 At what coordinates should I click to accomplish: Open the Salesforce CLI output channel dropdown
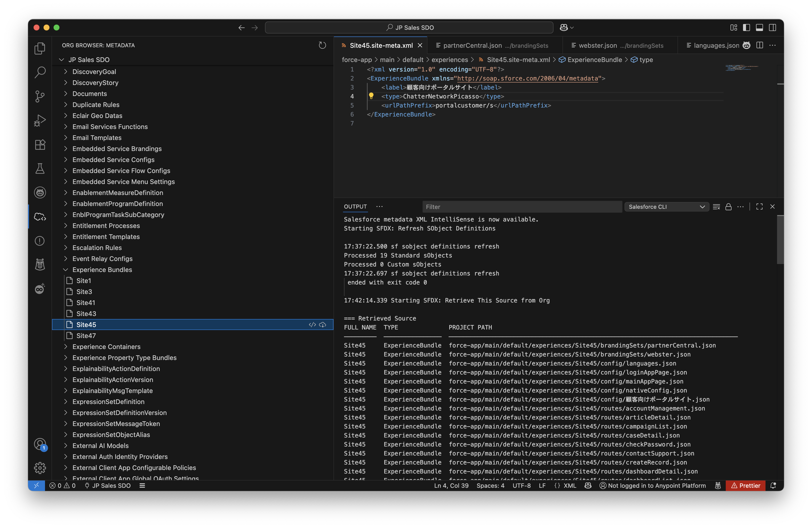pos(666,207)
